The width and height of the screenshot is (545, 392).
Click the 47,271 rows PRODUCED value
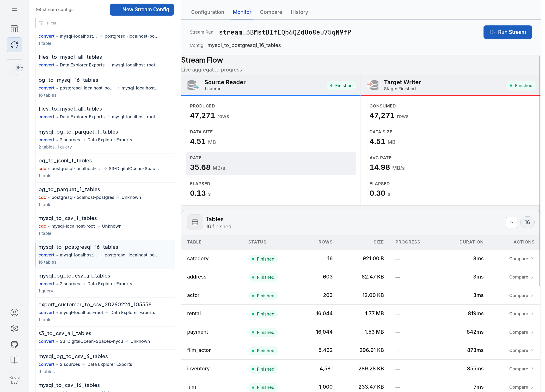209,116
